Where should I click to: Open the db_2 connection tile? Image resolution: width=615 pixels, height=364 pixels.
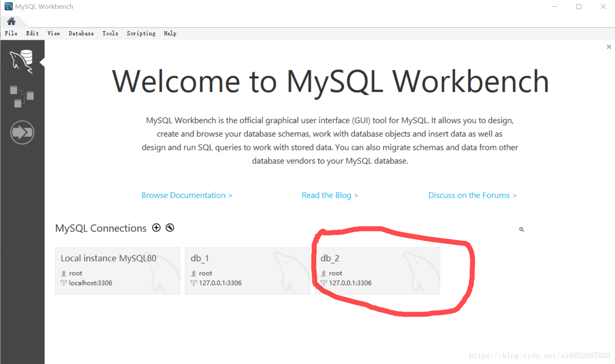pyautogui.click(x=378, y=271)
